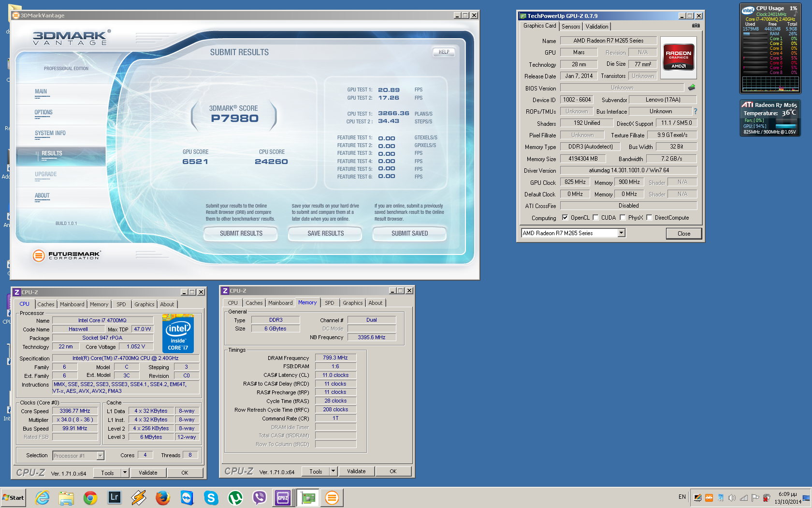The width and height of the screenshot is (812, 508).
Task: Open Processor #1 selection dropdown
Action: click(100, 456)
